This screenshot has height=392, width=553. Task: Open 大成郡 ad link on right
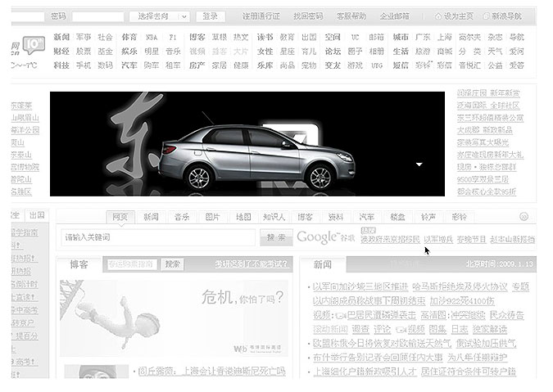tap(484, 130)
